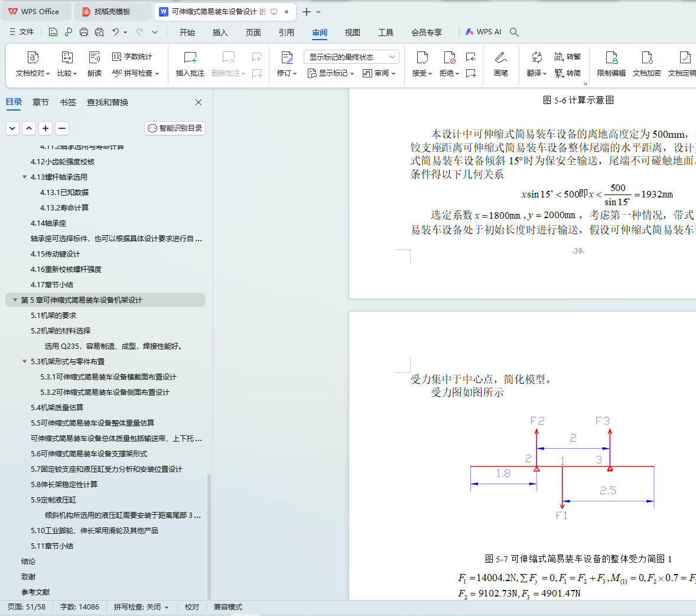The width and height of the screenshot is (696, 616).
Task: Open the 文档校对 tool
Action: coord(33,64)
